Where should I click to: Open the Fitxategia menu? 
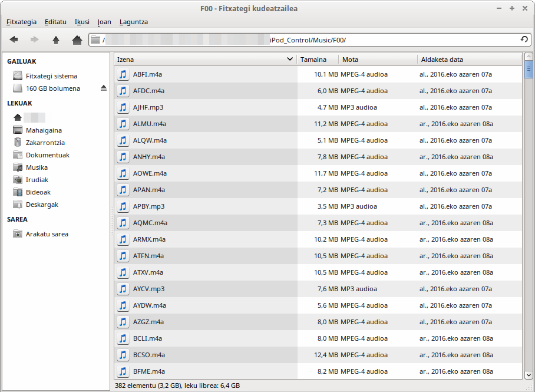[x=21, y=22]
